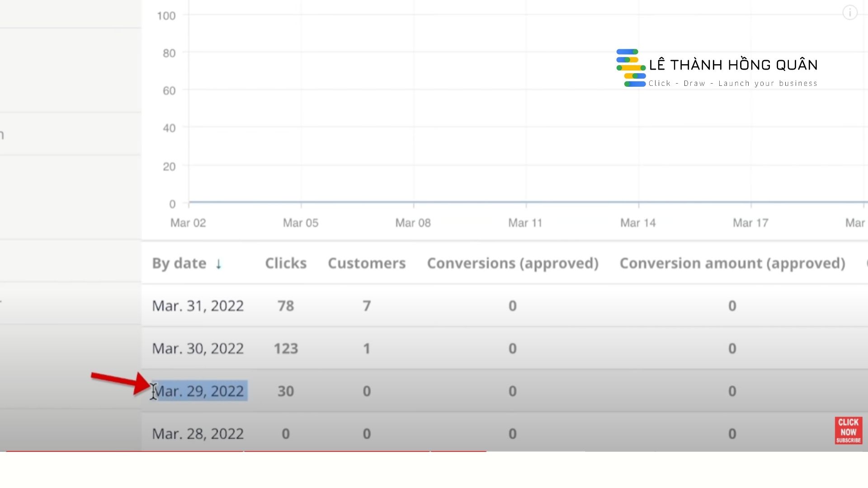
Task: Select the Conversion amount (approved) header
Action: click(732, 263)
